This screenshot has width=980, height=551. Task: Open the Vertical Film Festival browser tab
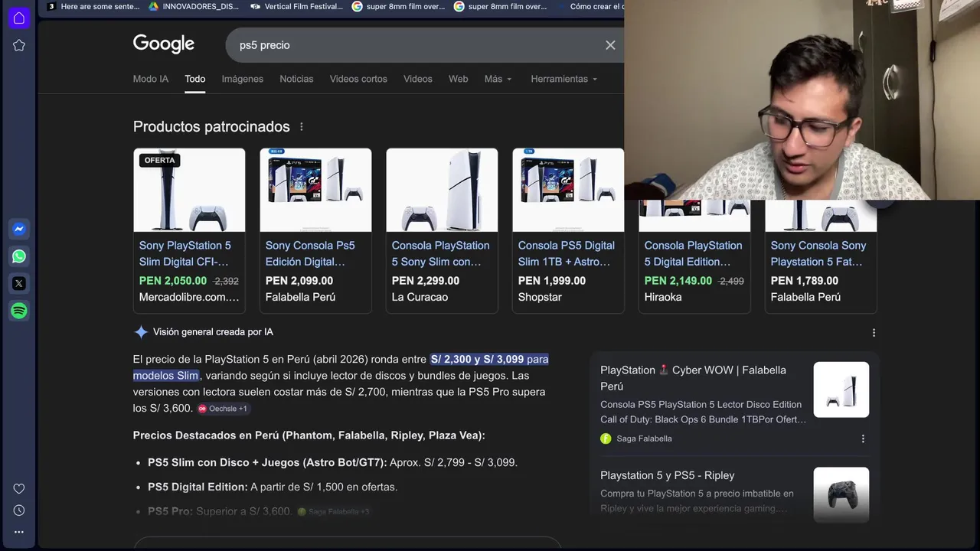(296, 6)
